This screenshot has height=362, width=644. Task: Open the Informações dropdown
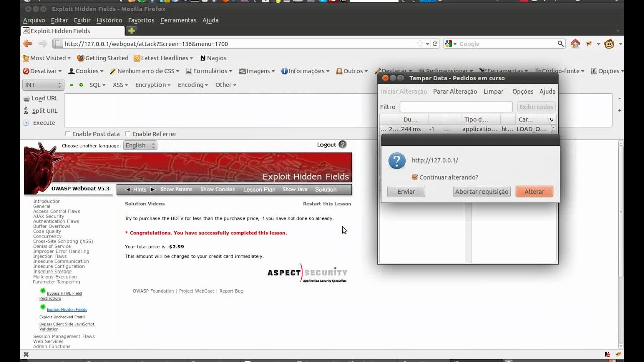pyautogui.click(x=305, y=71)
